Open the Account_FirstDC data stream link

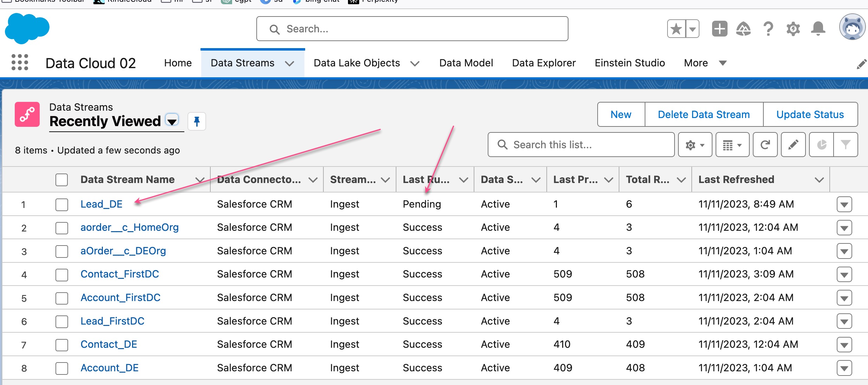[x=120, y=298]
